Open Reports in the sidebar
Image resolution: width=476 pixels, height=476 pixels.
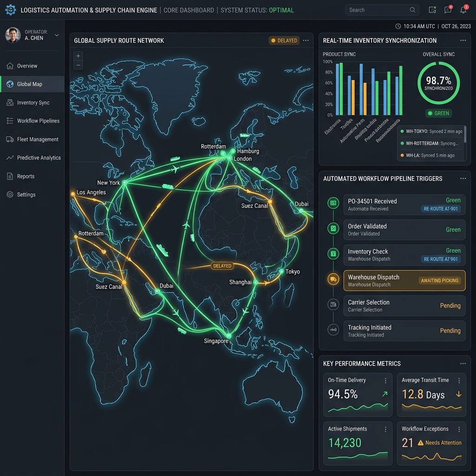[x=32, y=176]
